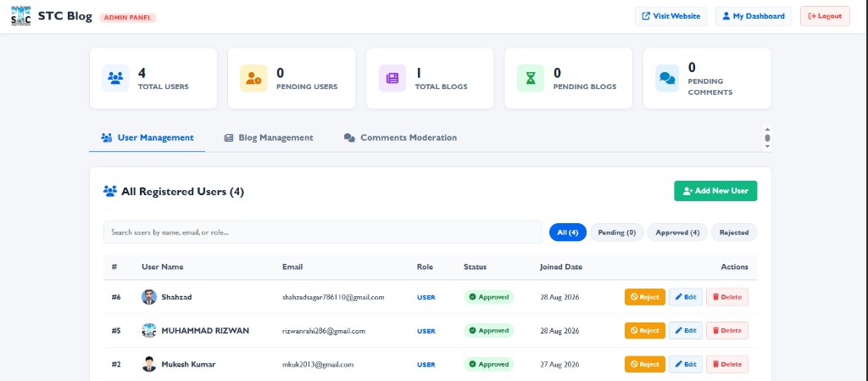Click the Total Blogs newspaper icon
868x381 pixels.
coord(392,78)
